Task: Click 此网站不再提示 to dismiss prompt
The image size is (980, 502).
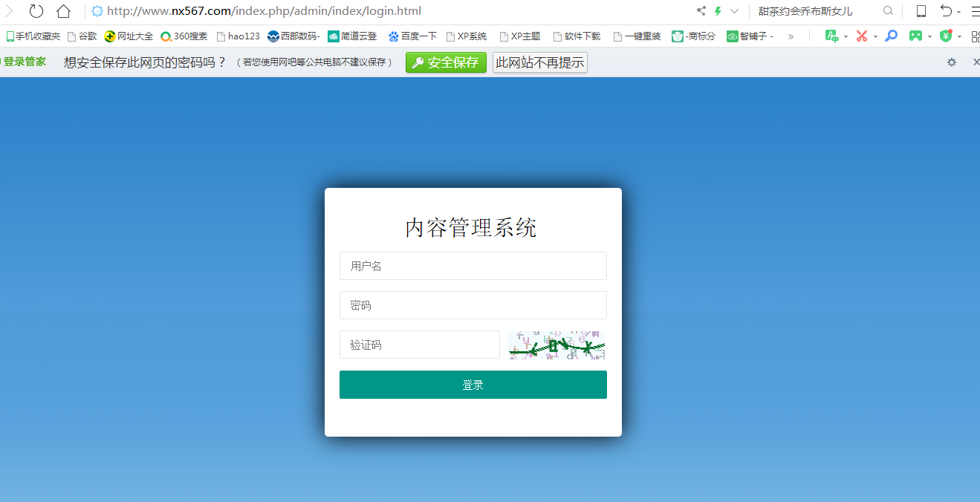Action: click(x=539, y=62)
